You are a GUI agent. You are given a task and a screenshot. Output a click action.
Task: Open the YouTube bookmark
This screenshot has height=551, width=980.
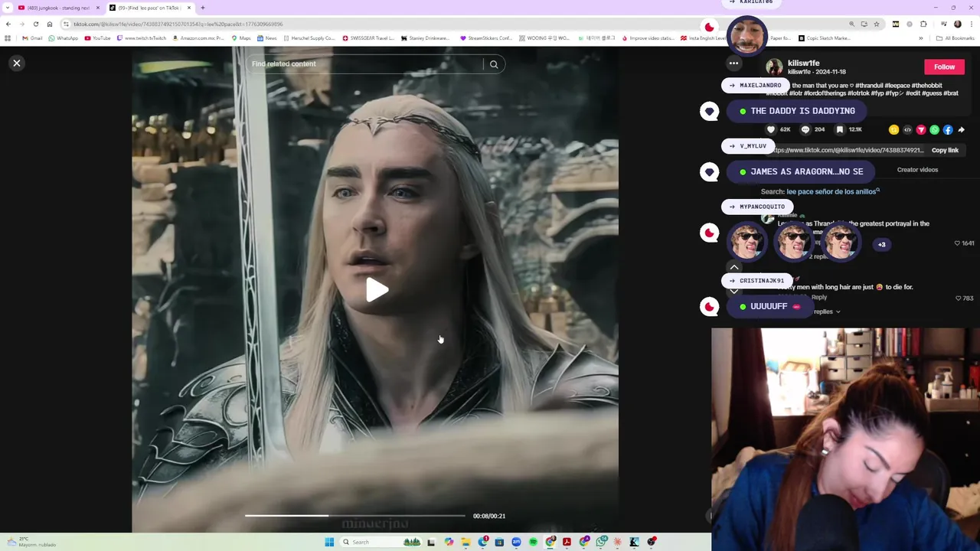pos(97,38)
